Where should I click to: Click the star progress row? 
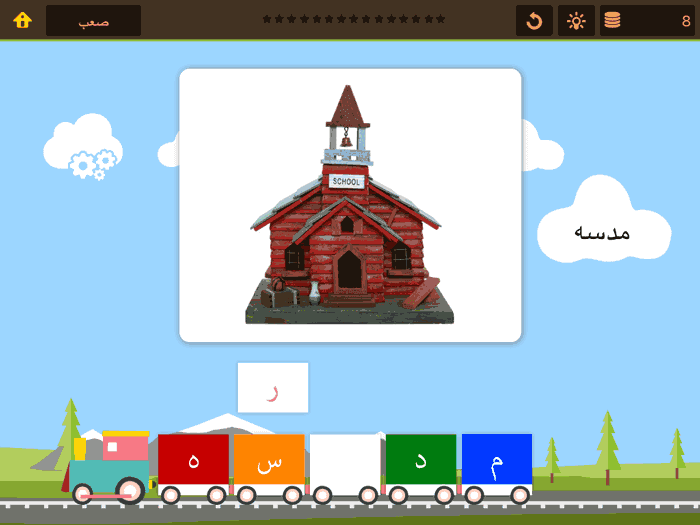(353, 19)
